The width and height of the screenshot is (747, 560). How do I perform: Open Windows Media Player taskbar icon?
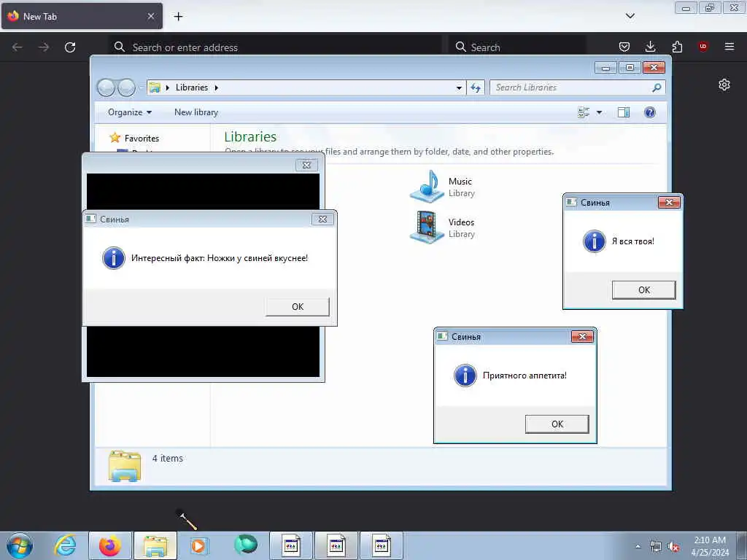click(198, 545)
